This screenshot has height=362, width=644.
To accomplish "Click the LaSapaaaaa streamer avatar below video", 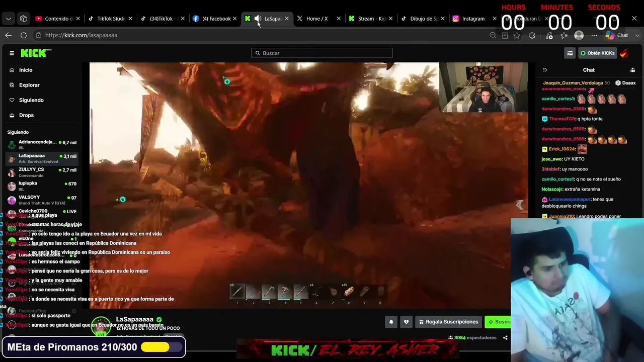I will [x=101, y=326].
